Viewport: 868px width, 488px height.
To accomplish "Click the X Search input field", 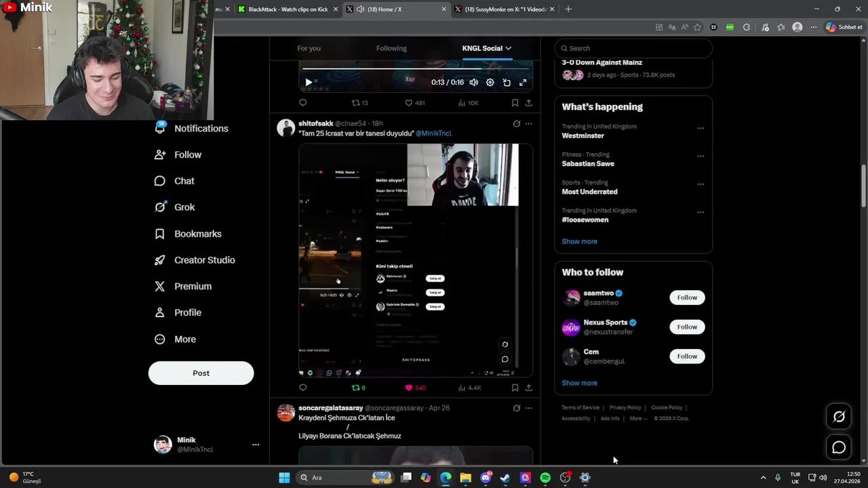I will (633, 48).
